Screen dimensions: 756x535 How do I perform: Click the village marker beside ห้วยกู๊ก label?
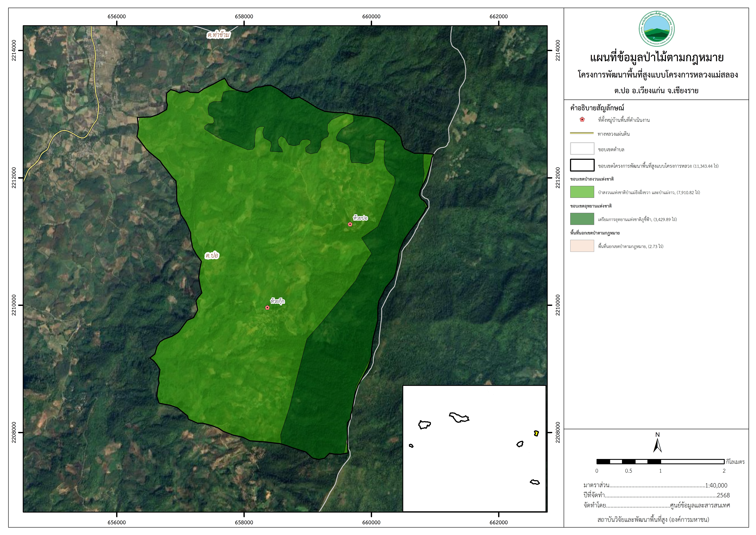coord(267,308)
